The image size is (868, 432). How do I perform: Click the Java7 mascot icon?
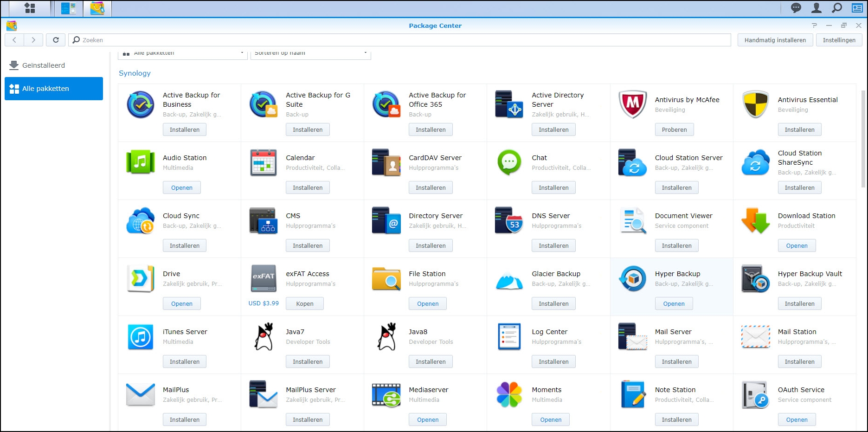pos(264,336)
